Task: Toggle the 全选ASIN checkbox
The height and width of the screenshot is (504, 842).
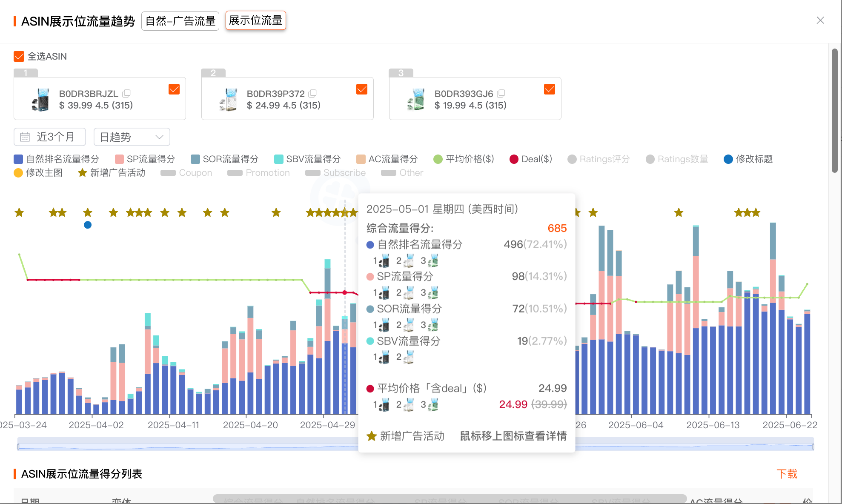Action: [19, 56]
